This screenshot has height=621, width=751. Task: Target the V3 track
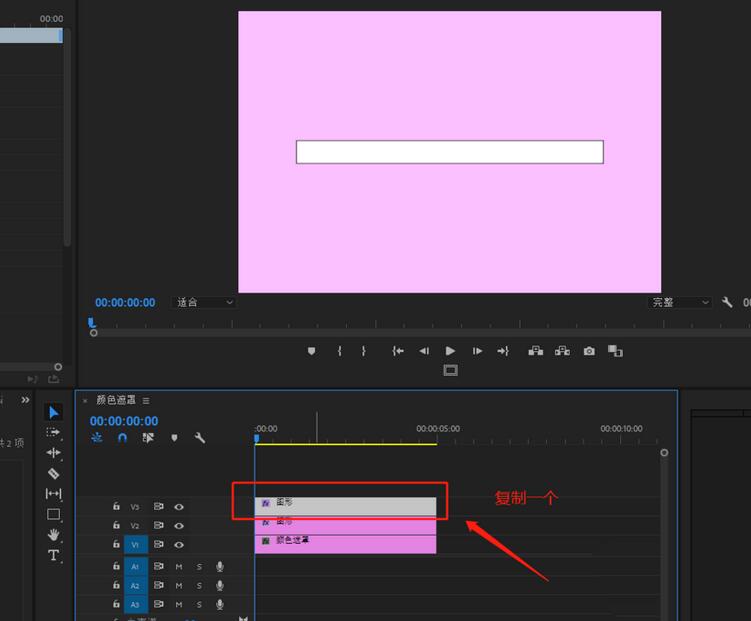(x=135, y=507)
